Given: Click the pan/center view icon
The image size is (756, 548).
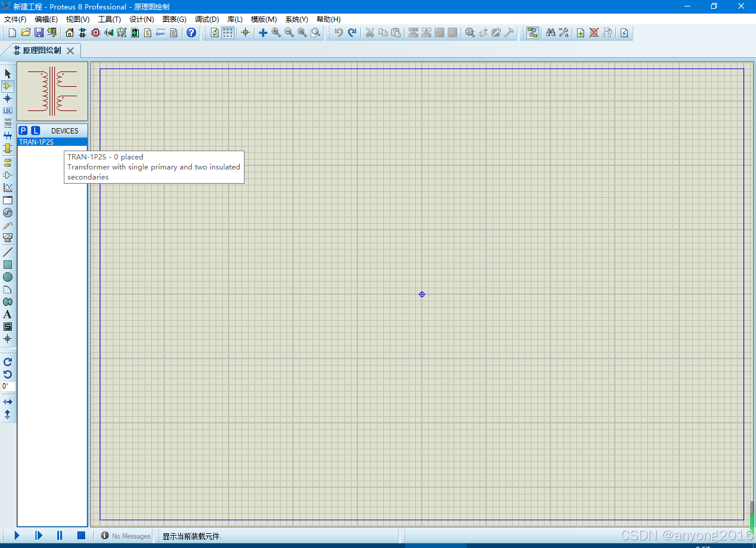Looking at the screenshot, I should pos(263,32).
